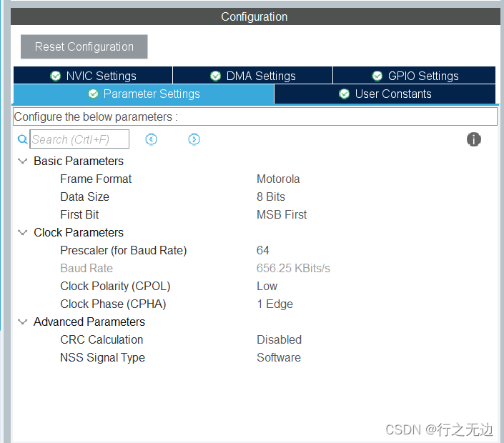Focus the Search (Crtl+F) field
The height and width of the screenshot is (443, 504).
click(x=79, y=139)
